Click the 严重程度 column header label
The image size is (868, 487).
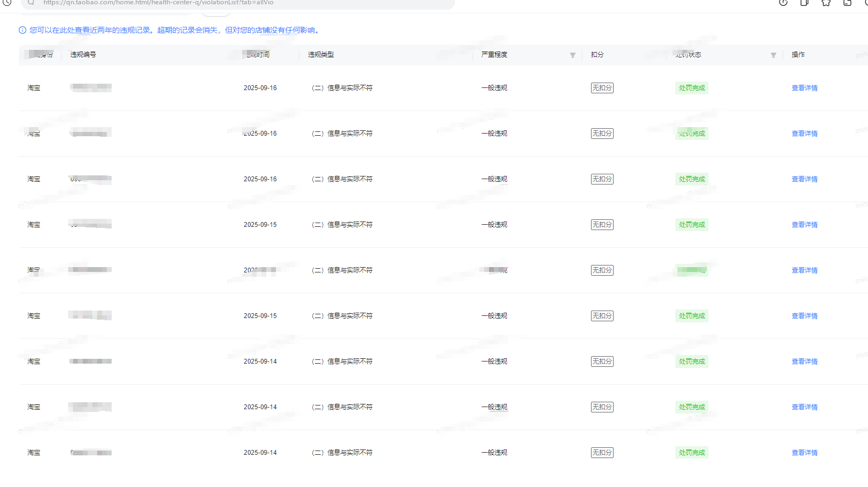coord(494,55)
